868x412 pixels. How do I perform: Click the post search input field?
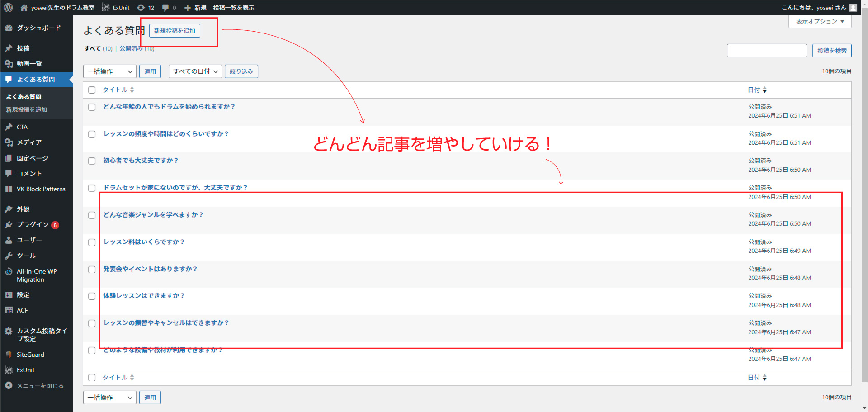766,51
